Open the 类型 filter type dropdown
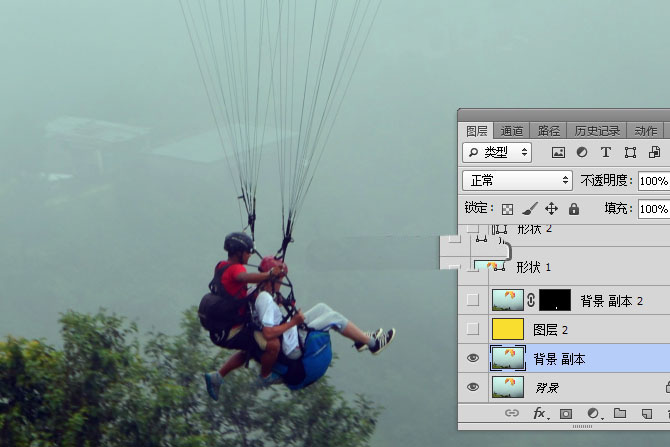This screenshot has width=670, height=447. 499,153
